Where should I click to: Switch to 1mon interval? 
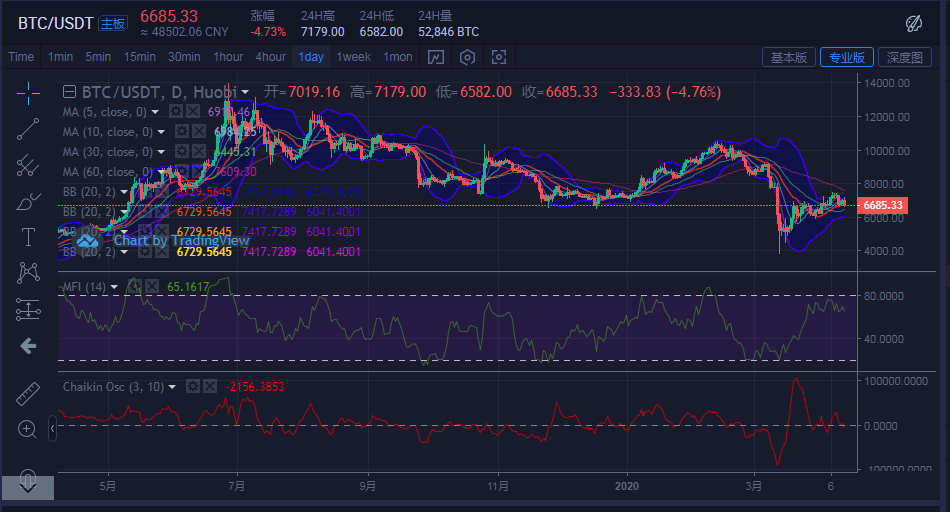[398, 57]
